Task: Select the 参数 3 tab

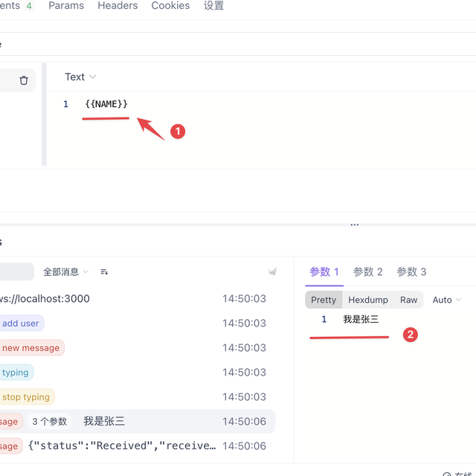Action: [x=411, y=271]
